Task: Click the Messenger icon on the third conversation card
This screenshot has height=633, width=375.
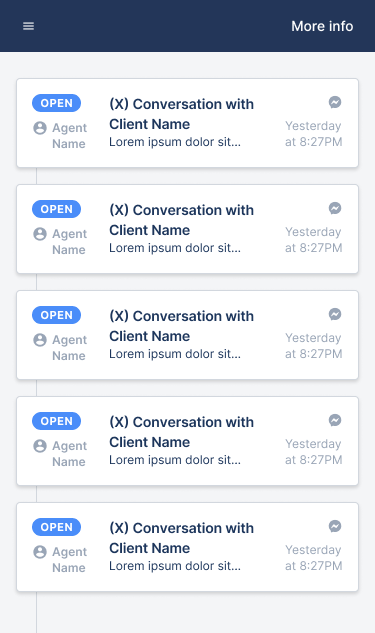Action: click(335, 314)
